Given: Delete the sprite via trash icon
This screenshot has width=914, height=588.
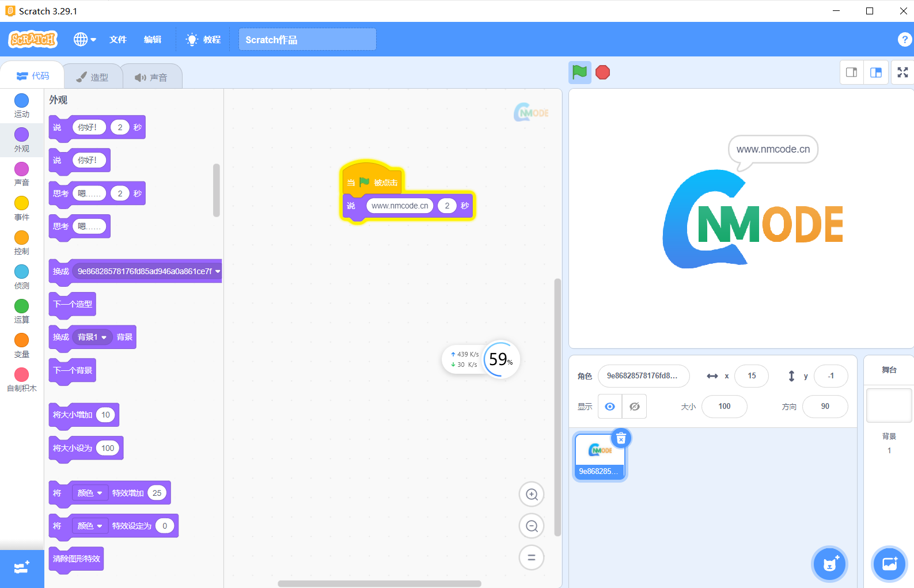Looking at the screenshot, I should click(621, 439).
